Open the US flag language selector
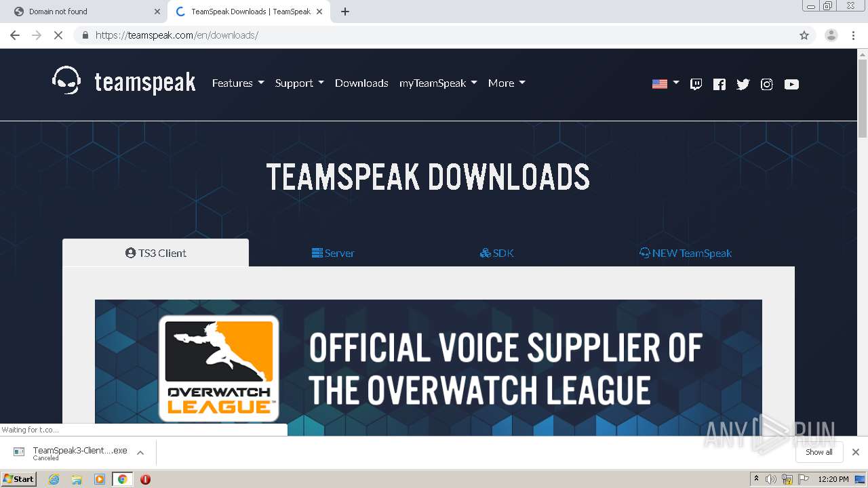Screen dimensions: 868x488 click(x=665, y=83)
